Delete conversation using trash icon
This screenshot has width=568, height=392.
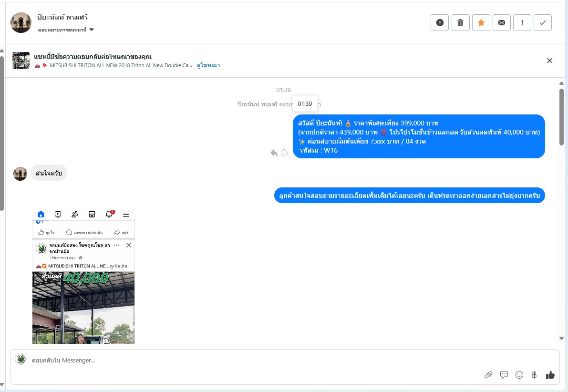pos(460,23)
